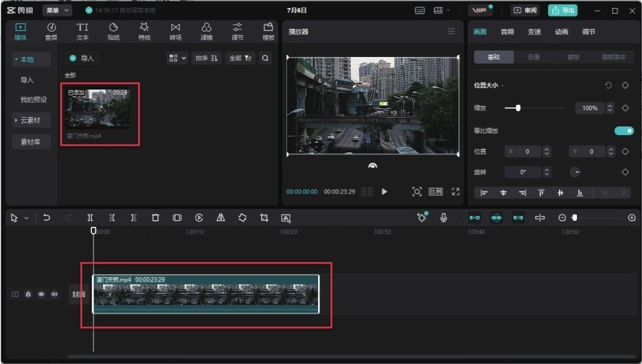Open the 特效 effects panel
Image resolution: width=642 pixels, height=364 pixels.
[145, 32]
